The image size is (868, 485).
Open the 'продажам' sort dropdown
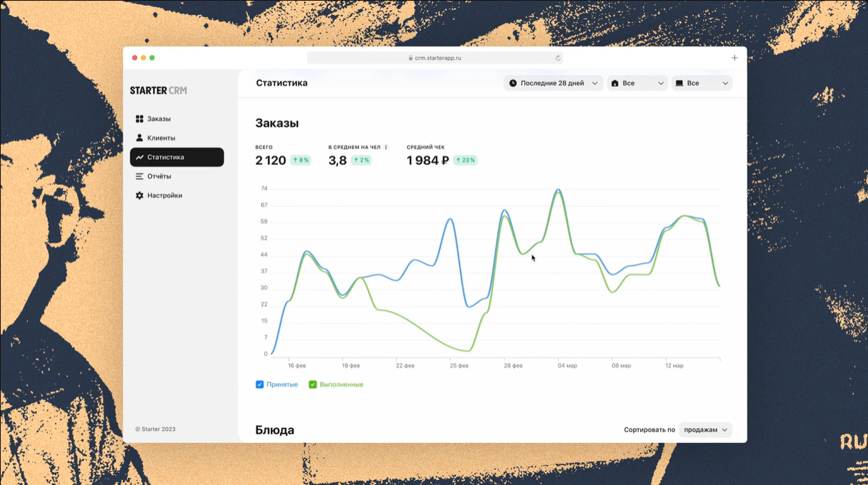click(705, 430)
